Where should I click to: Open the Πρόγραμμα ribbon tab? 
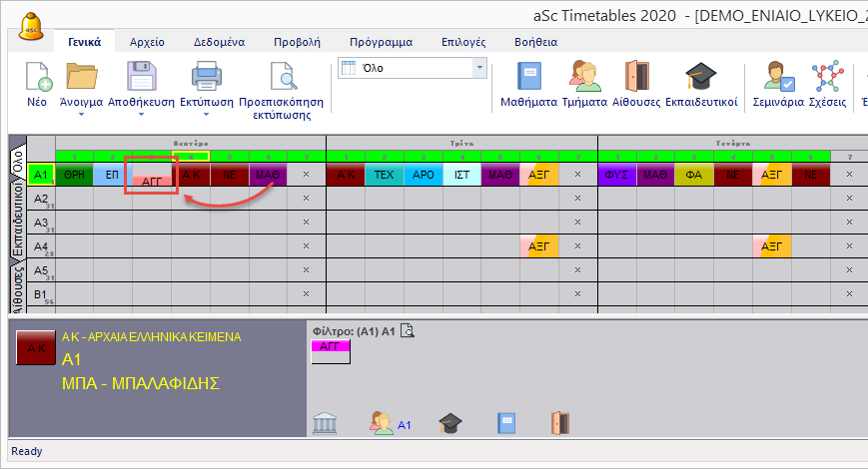click(x=381, y=42)
